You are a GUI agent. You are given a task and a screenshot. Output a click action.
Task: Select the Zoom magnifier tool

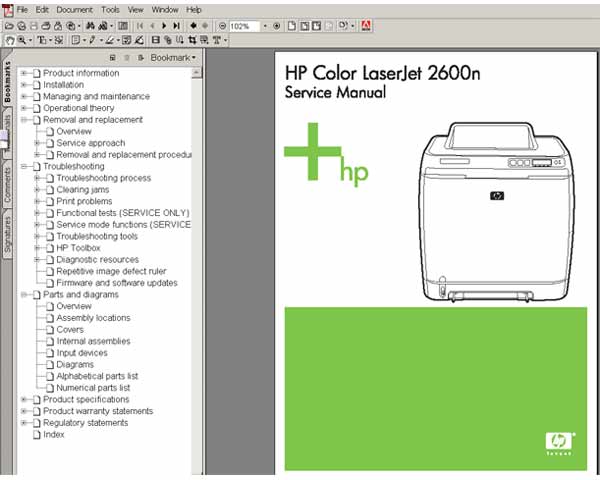(22, 40)
